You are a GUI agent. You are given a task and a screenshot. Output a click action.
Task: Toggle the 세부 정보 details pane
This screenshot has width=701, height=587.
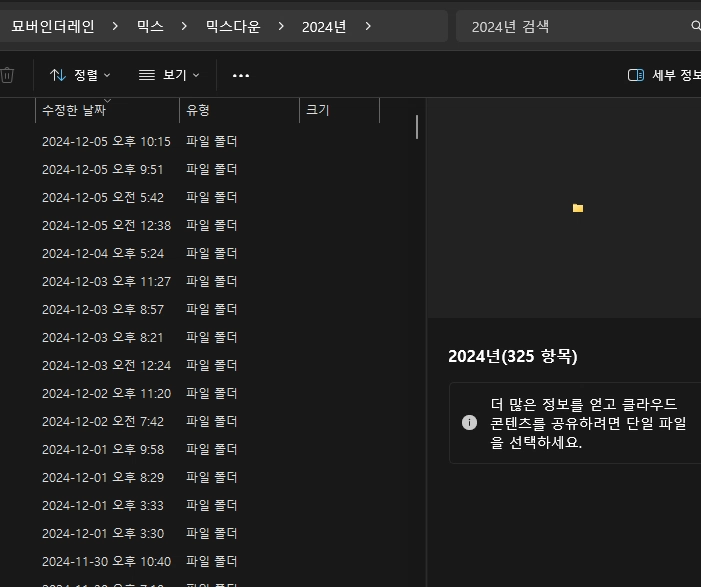663,75
